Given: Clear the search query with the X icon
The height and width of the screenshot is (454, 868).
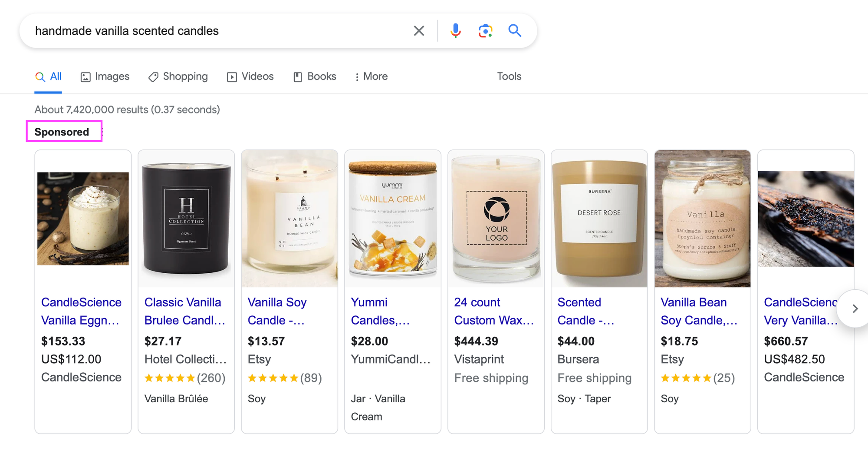Looking at the screenshot, I should click(418, 30).
